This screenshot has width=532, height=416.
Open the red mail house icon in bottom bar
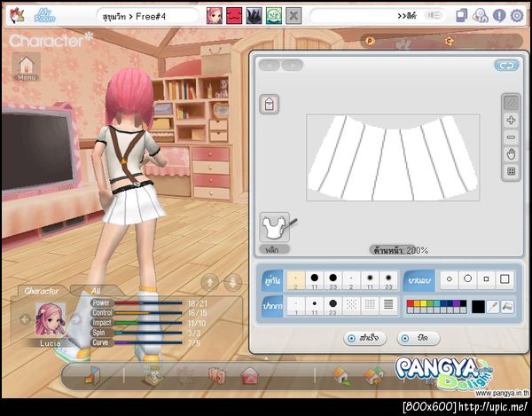(250, 376)
